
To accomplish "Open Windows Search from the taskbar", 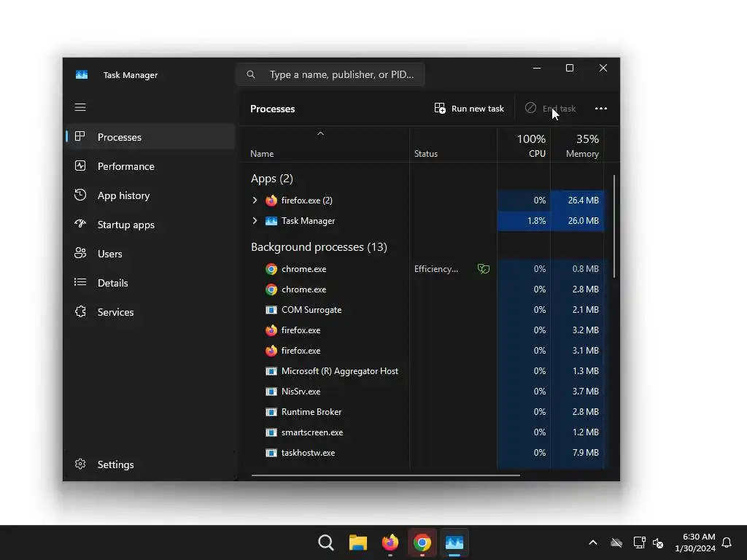I will pyautogui.click(x=326, y=542).
